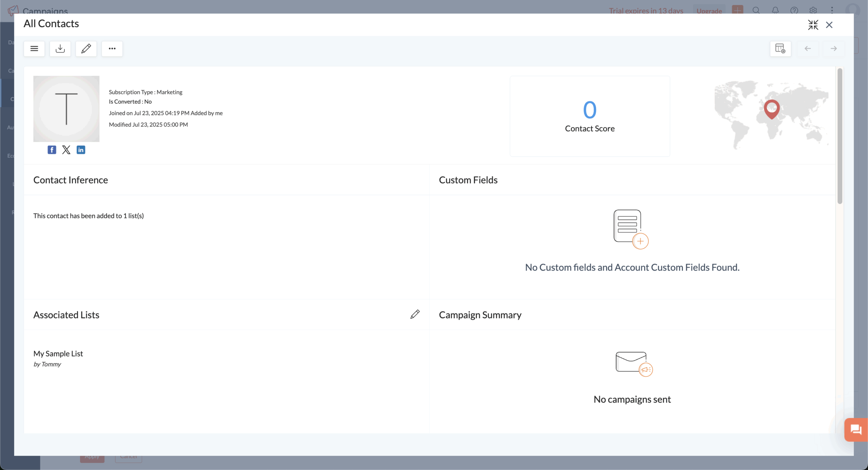Open contact's LinkedIn profile icon
The height and width of the screenshot is (470, 868).
[81, 150]
